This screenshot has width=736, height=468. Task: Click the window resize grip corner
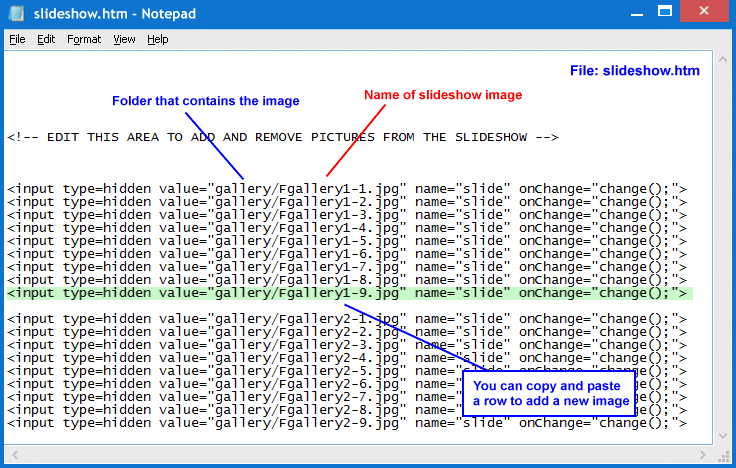723,455
